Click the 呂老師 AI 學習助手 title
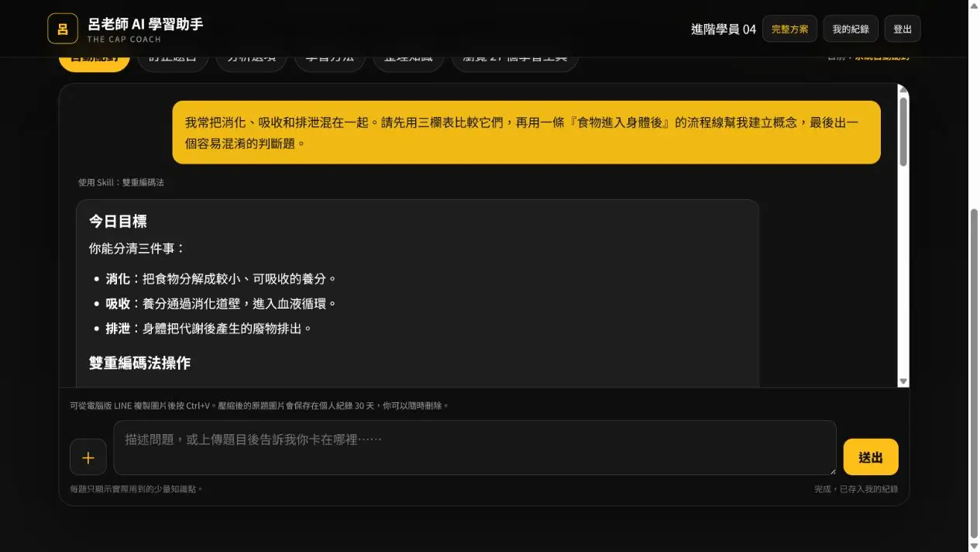Image resolution: width=980 pixels, height=552 pixels. 145,24
